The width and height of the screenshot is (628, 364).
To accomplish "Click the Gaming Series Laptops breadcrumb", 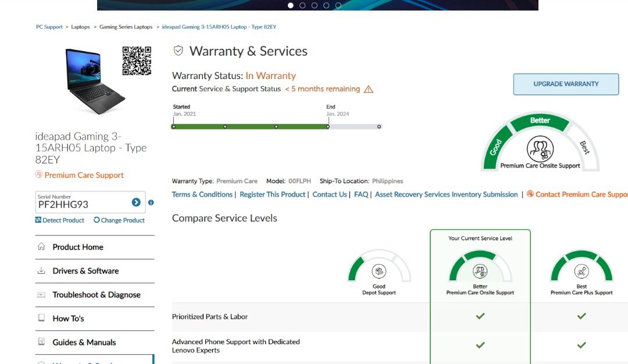I will pyautogui.click(x=126, y=27).
